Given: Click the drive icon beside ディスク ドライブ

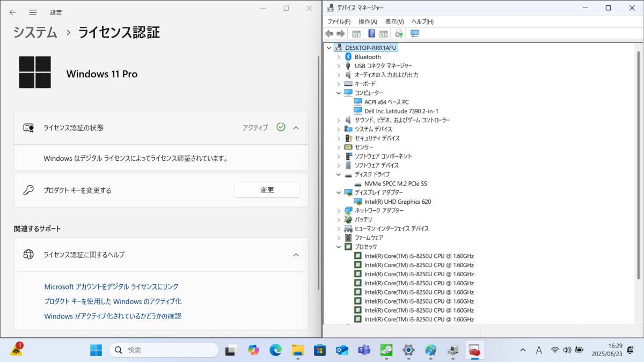Looking at the screenshot, I should [x=348, y=175].
